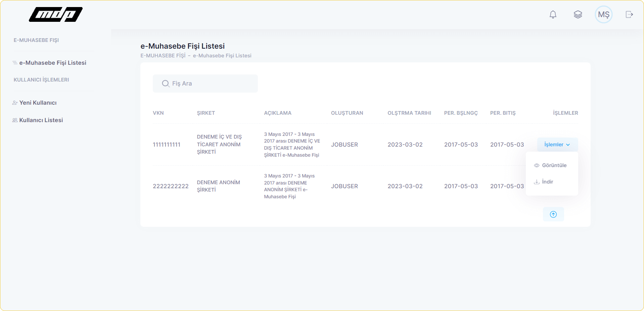This screenshot has width=644, height=311.
Task: Click the Fiş Ara search field
Action: point(205,84)
